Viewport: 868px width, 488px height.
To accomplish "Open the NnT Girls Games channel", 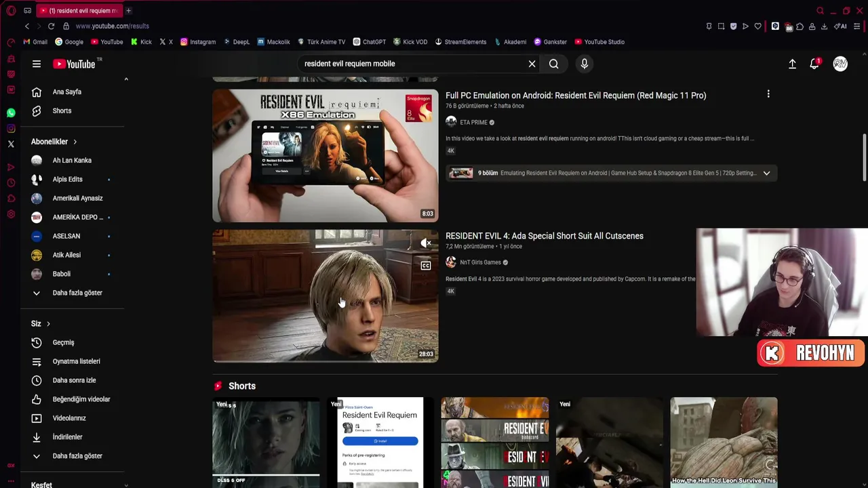I will (480, 262).
